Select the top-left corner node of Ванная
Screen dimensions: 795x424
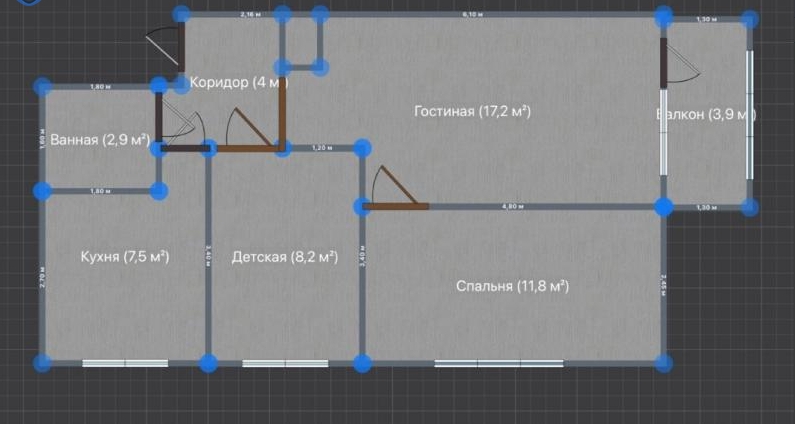pos(43,87)
